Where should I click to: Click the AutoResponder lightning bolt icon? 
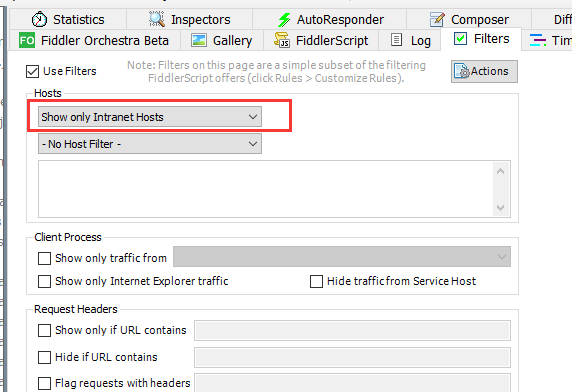point(284,20)
